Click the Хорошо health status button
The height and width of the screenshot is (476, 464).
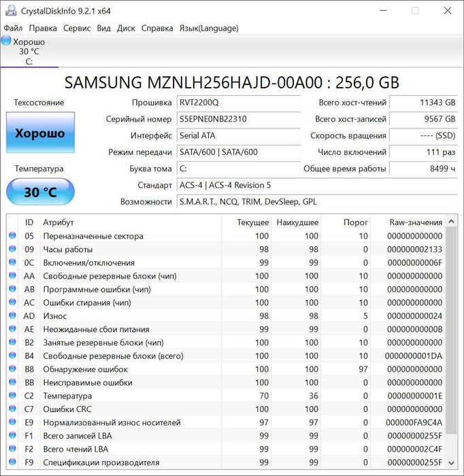coord(40,133)
